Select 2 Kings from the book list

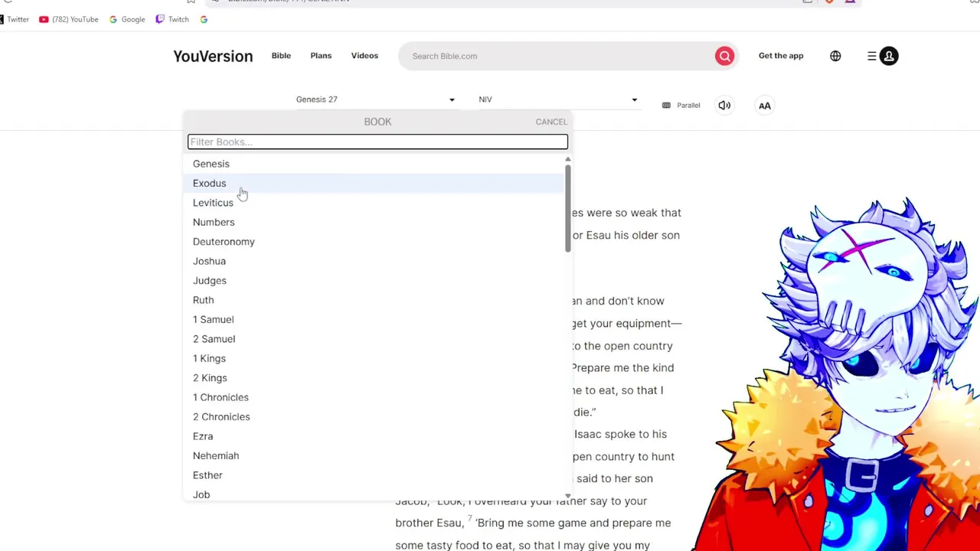(374, 378)
